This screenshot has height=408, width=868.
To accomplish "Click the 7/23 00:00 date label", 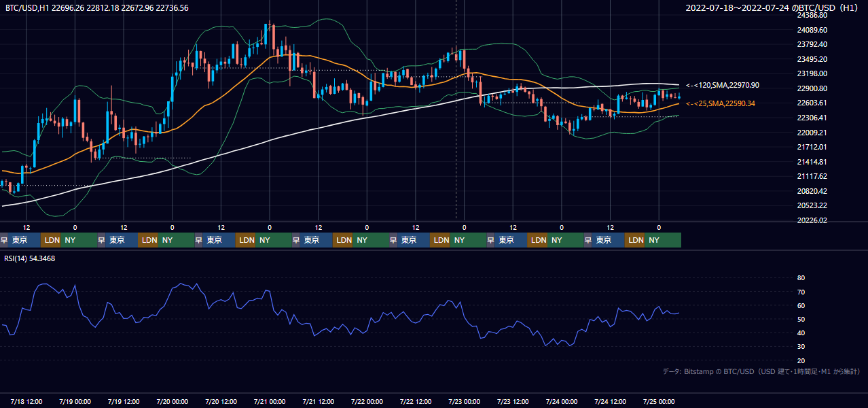I will pos(465,401).
